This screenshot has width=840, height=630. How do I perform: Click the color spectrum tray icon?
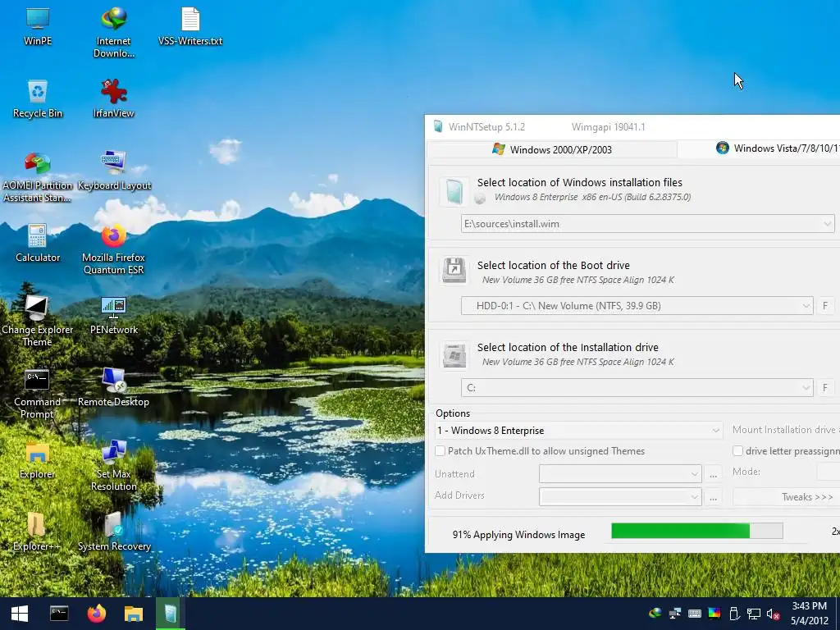(714, 614)
